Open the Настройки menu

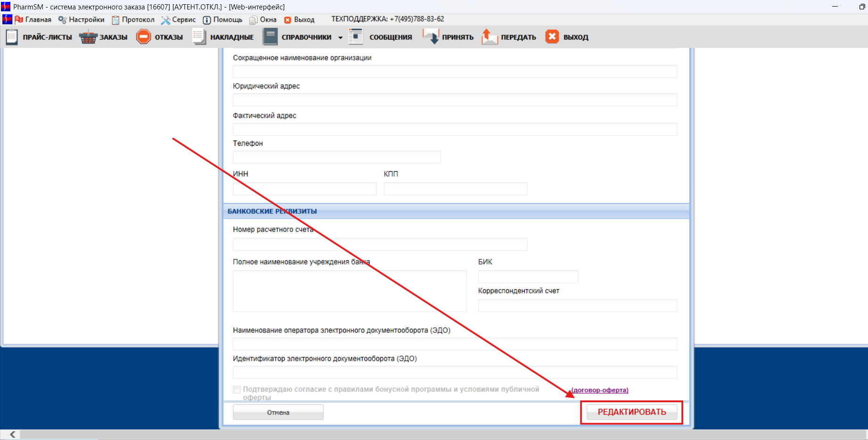point(81,19)
